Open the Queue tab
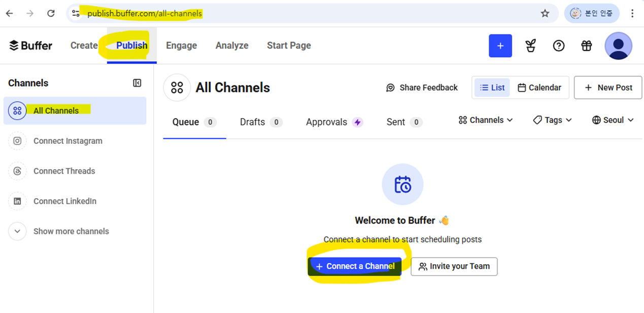The width and height of the screenshot is (644, 313). [194, 122]
